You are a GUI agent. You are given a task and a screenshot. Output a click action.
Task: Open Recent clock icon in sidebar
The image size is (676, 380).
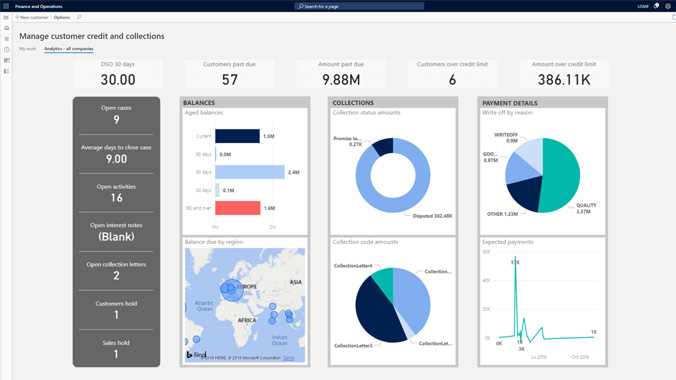[6, 50]
